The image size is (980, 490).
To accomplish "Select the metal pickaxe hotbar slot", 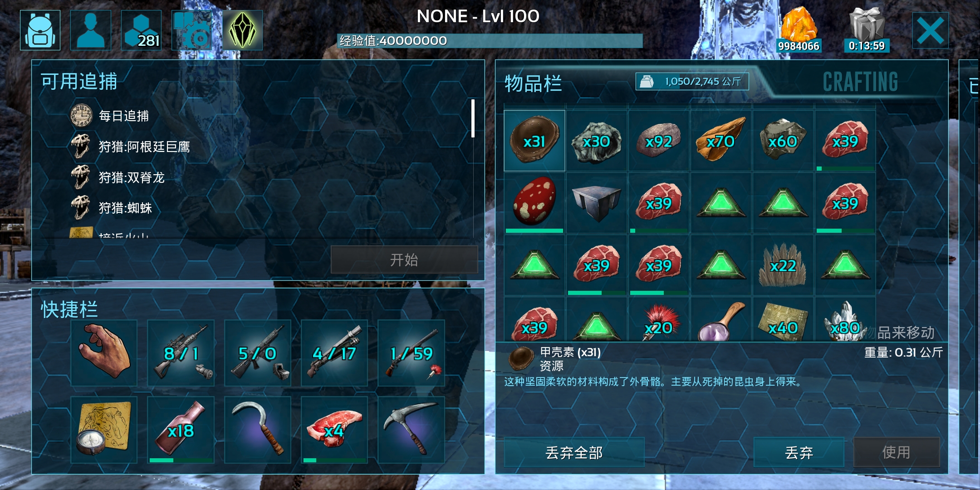I will (x=411, y=430).
